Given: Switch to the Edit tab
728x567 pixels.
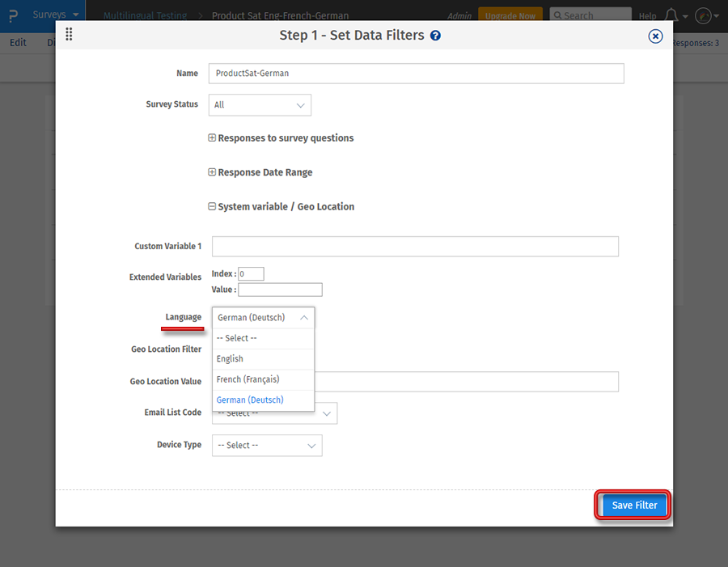Looking at the screenshot, I should 18,43.
